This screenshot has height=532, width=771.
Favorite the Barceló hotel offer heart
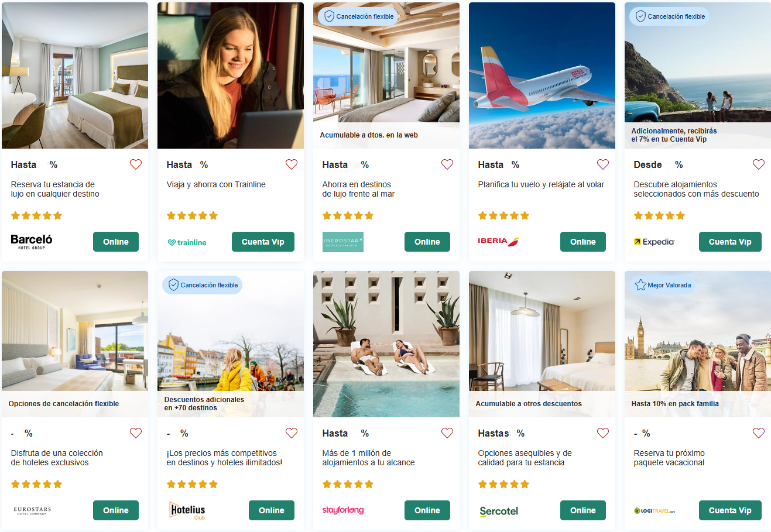tap(136, 164)
